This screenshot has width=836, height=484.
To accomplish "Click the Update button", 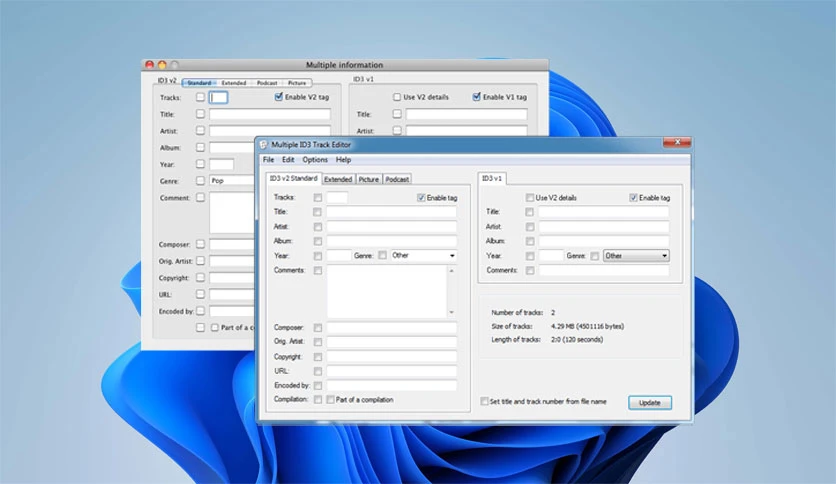I will coord(649,402).
